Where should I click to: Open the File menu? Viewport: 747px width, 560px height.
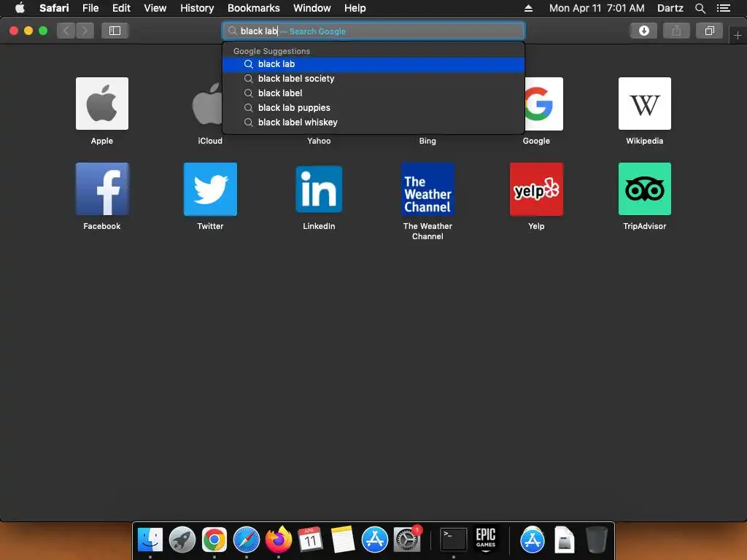pyautogui.click(x=90, y=8)
